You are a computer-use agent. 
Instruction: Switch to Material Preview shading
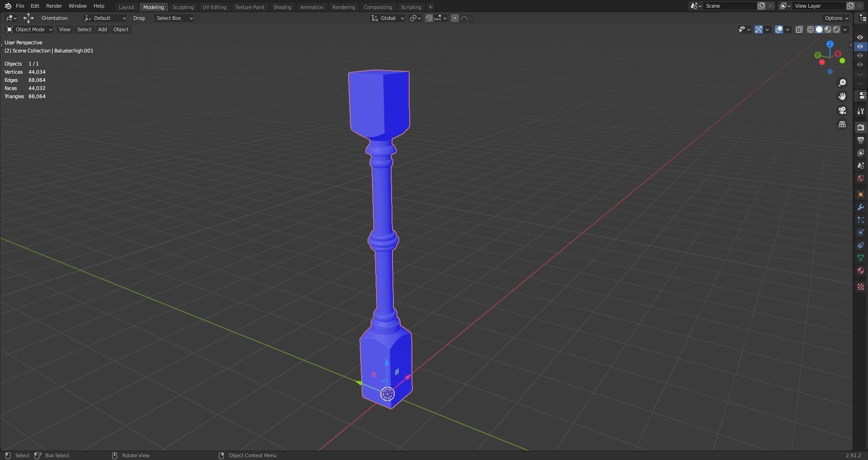pyautogui.click(x=828, y=29)
